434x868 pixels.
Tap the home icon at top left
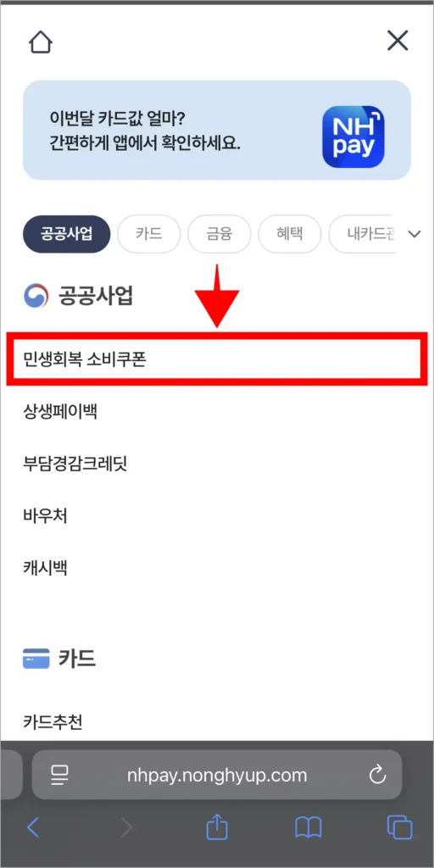click(x=41, y=42)
